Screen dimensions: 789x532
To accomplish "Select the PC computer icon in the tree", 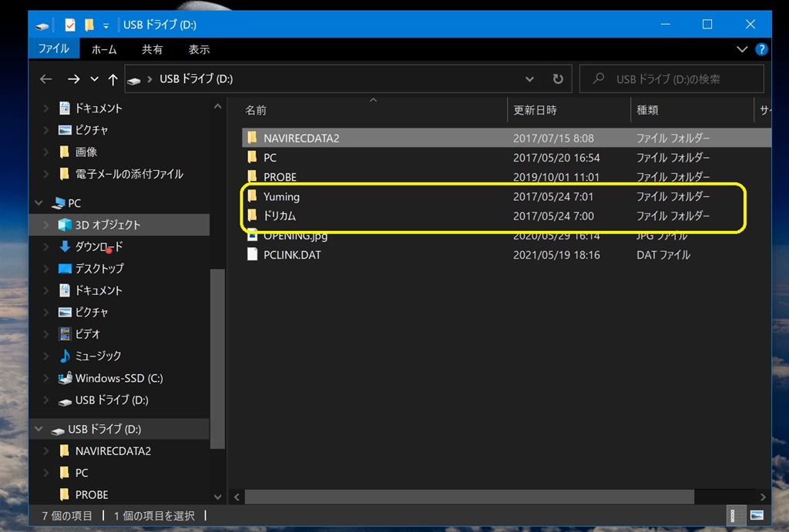I will tap(59, 203).
